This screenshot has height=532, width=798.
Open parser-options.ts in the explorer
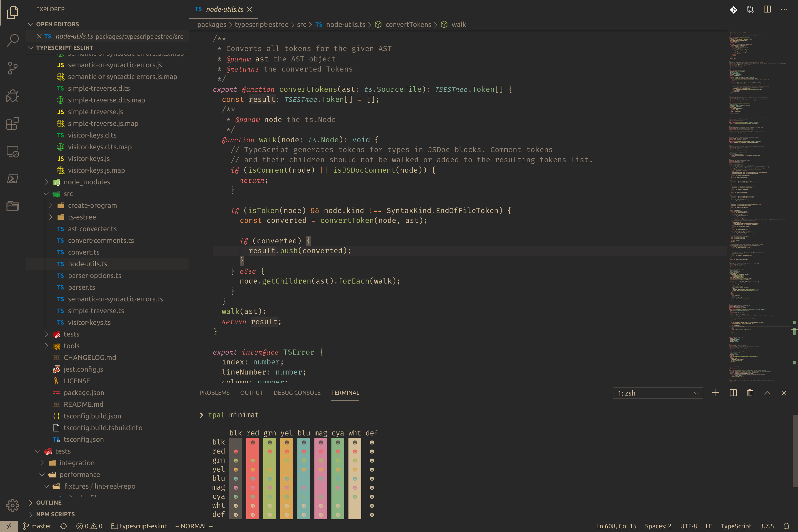94,276
